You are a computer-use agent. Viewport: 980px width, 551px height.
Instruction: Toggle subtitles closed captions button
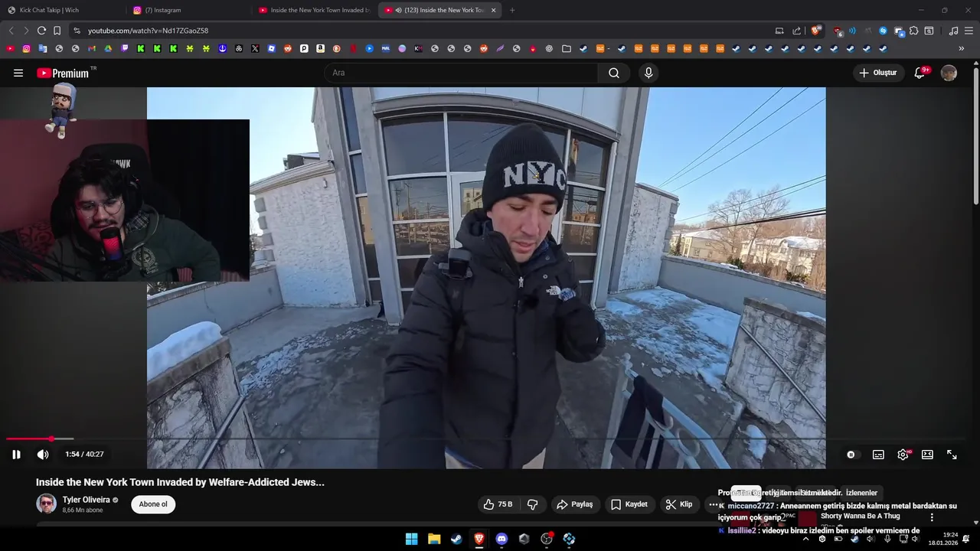click(x=878, y=455)
